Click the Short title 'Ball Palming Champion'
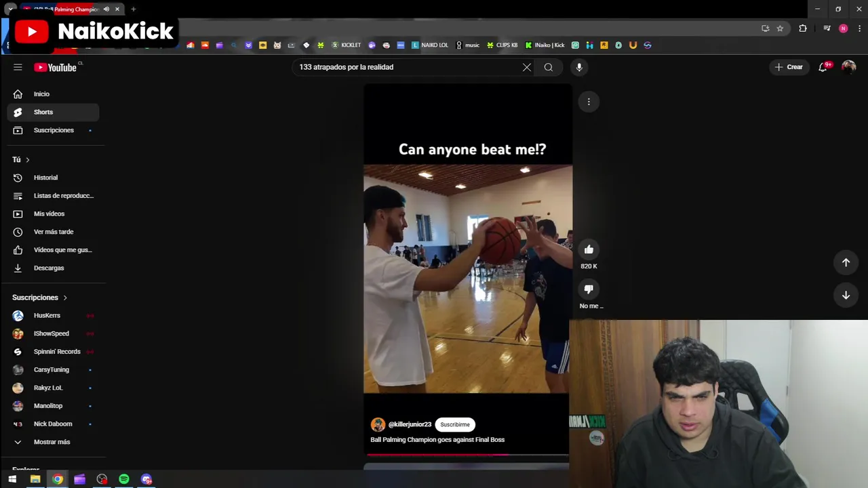This screenshot has width=868, height=488. [x=437, y=440]
